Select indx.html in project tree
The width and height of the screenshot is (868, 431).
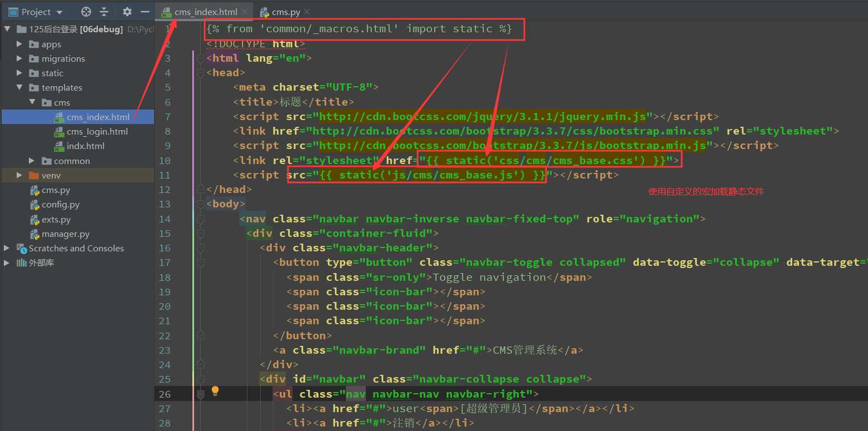(86, 146)
